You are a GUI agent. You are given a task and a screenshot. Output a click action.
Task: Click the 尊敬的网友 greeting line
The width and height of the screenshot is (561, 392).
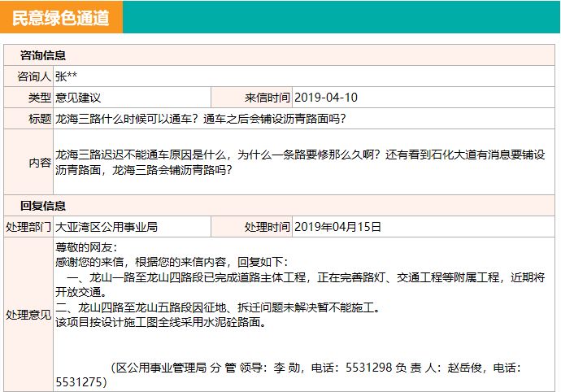pyautogui.click(x=86, y=247)
